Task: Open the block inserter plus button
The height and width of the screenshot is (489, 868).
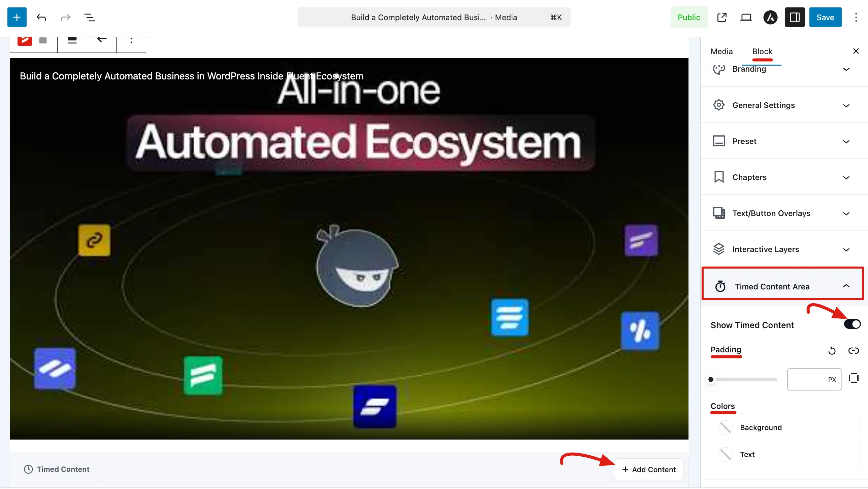Action: [17, 17]
